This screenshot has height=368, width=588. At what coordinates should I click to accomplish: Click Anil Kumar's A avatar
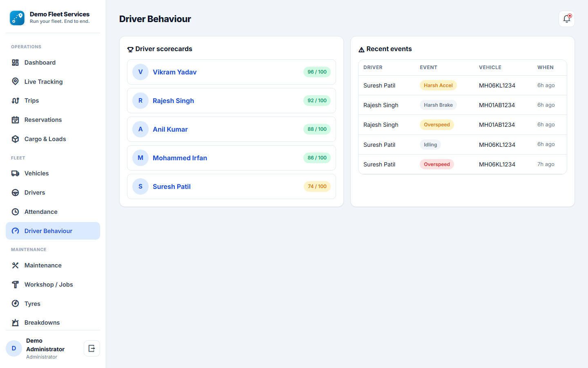click(x=140, y=129)
